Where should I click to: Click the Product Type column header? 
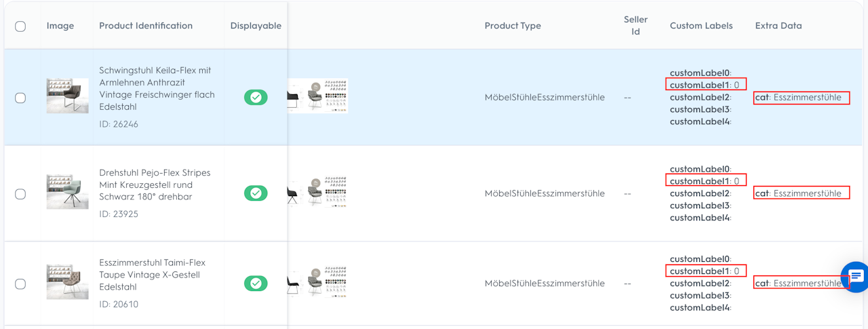pos(513,26)
